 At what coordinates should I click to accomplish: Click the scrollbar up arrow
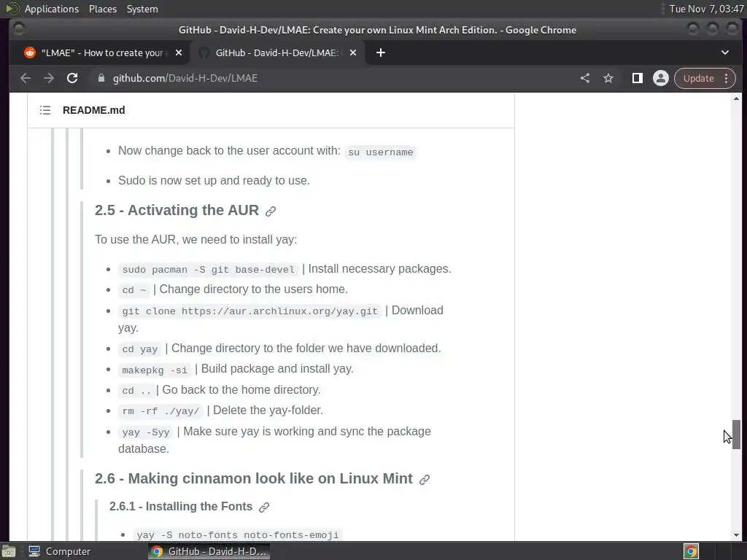[737, 98]
